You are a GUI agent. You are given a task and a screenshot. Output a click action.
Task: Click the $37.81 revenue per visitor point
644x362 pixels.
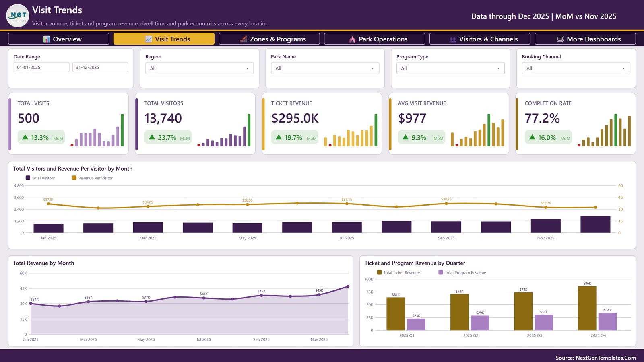pyautogui.click(x=49, y=204)
